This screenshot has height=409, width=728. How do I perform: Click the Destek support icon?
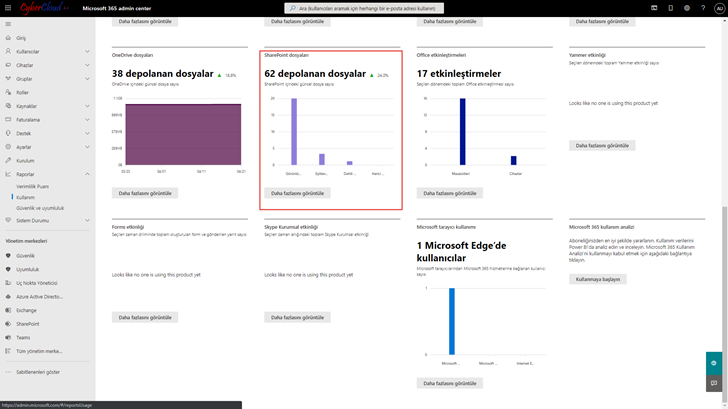coord(8,133)
